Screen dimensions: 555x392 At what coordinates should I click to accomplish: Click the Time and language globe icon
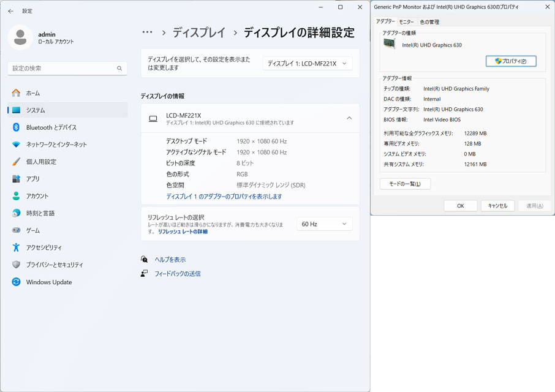tap(16, 213)
